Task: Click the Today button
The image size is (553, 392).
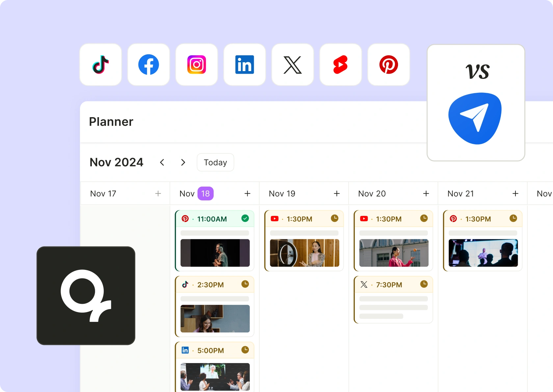Action: (x=215, y=162)
